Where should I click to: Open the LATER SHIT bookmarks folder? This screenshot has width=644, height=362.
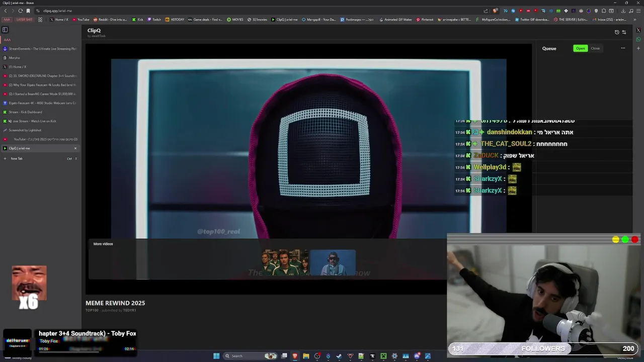pyautogui.click(x=24, y=20)
